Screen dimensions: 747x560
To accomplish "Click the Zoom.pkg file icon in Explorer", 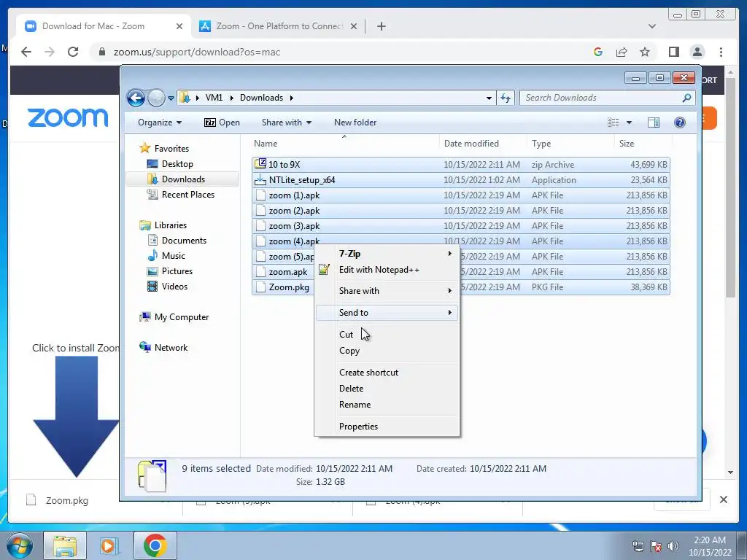I will 260,287.
